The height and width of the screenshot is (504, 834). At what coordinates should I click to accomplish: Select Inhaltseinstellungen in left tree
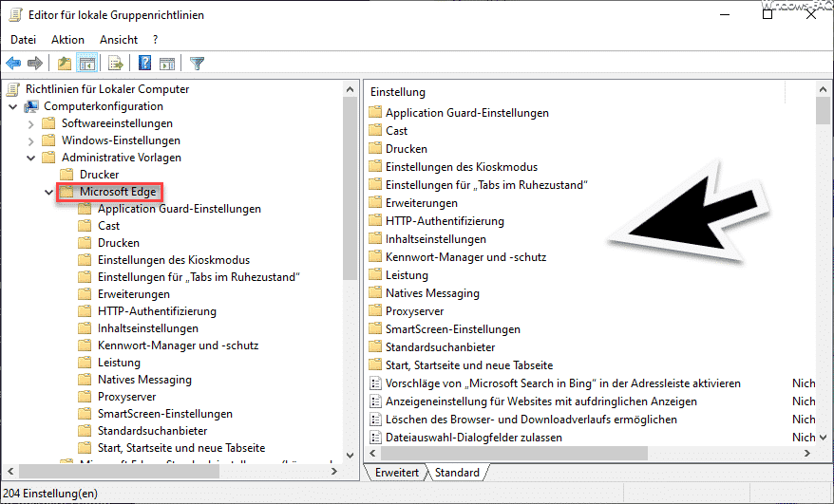click(x=148, y=328)
